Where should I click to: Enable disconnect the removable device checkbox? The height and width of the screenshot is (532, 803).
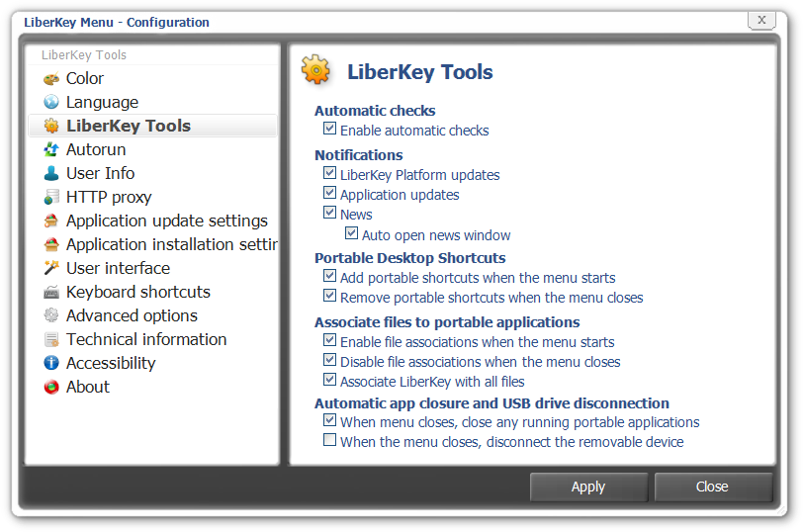(x=330, y=442)
